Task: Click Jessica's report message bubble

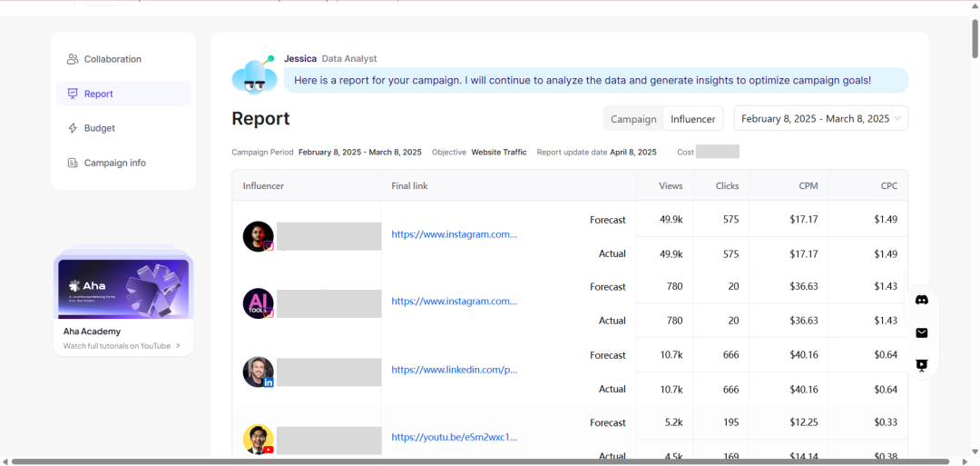Action: [595, 80]
